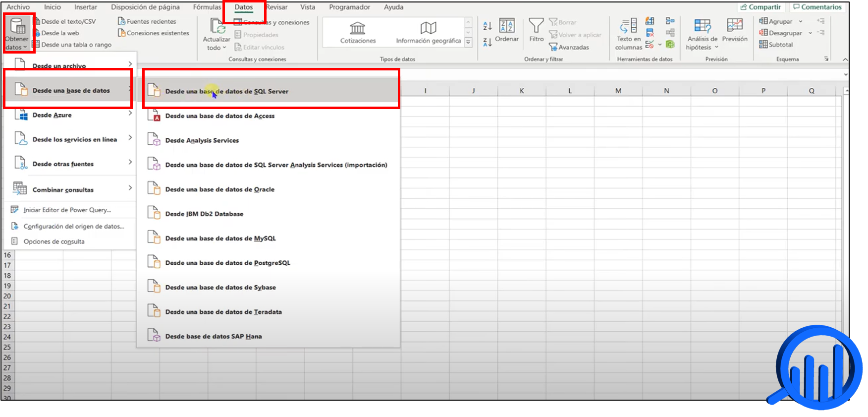This screenshot has width=868, height=417.
Task: Open the Ordenar sort dialog
Action: pyautogui.click(x=507, y=30)
